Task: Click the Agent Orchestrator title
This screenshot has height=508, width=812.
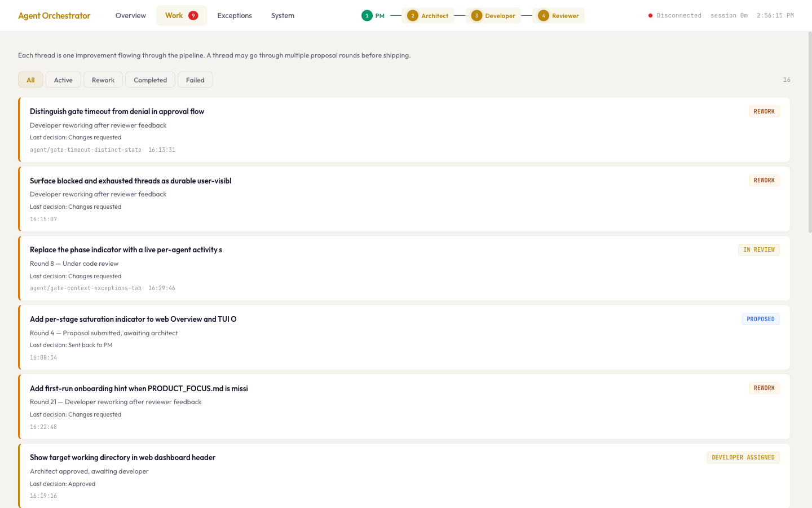Action: 54,15
